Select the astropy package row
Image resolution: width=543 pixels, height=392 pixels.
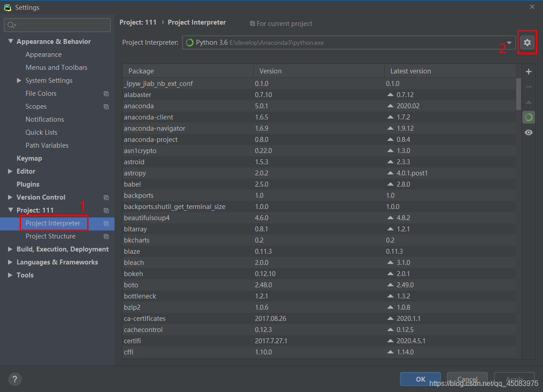coord(319,173)
